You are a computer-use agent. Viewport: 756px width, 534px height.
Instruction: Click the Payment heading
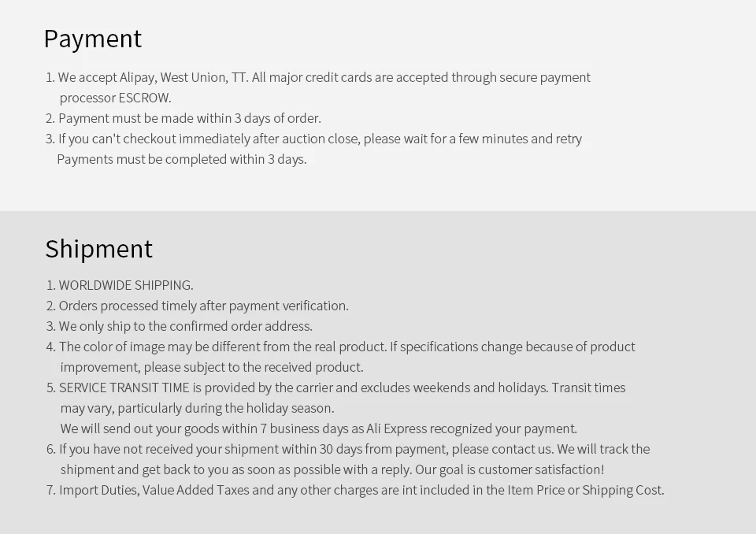93,39
